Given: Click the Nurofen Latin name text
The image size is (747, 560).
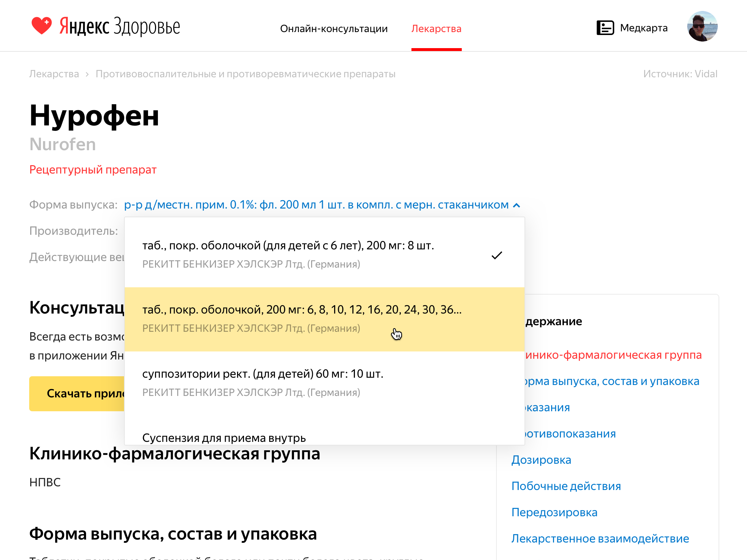Looking at the screenshot, I should coord(63,144).
